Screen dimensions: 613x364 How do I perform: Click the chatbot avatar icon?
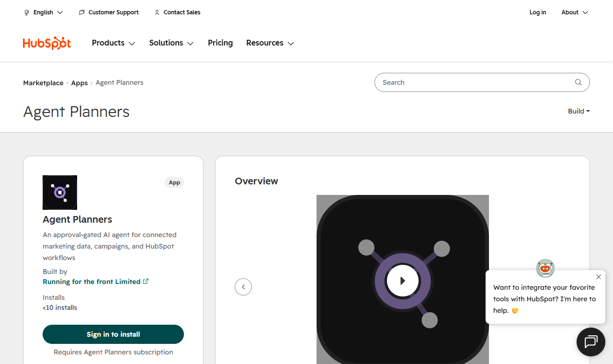click(x=545, y=268)
